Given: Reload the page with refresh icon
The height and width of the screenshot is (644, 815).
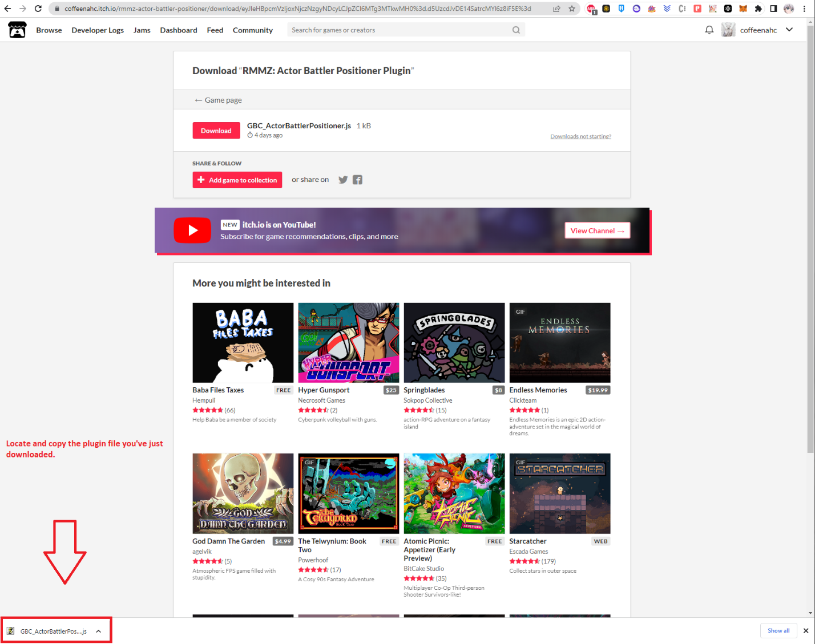Looking at the screenshot, I should coord(38,9).
